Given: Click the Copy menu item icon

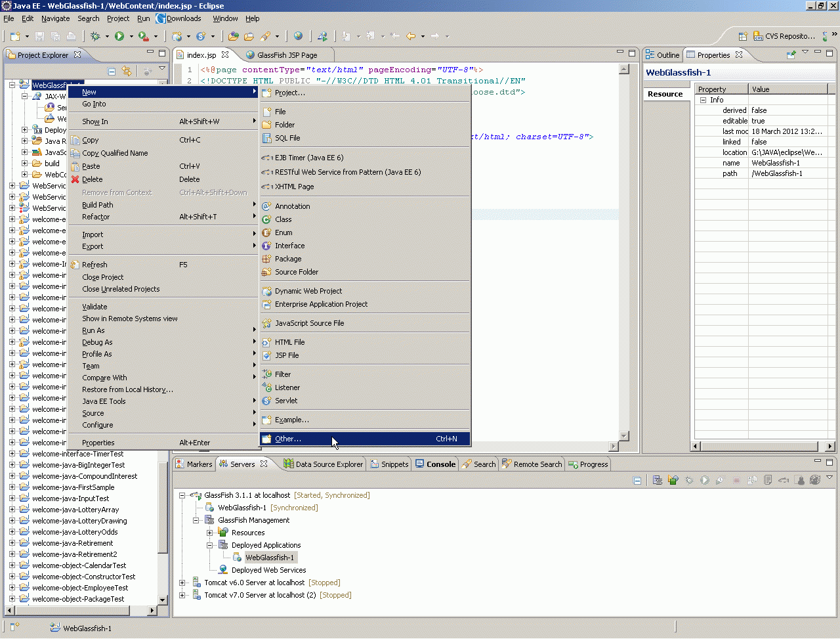Looking at the screenshot, I should [x=75, y=140].
